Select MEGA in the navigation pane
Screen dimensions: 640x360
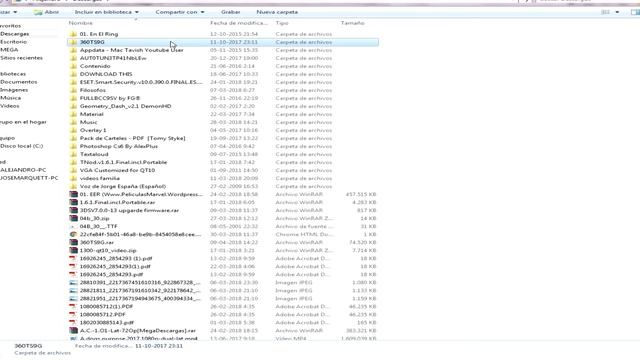pyautogui.click(x=9, y=50)
